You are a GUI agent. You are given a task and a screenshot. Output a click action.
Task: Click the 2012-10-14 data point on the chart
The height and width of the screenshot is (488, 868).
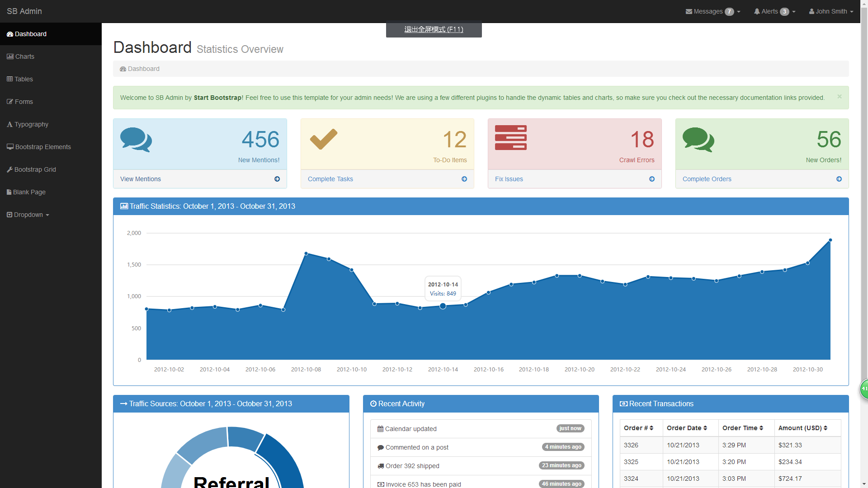pyautogui.click(x=443, y=306)
